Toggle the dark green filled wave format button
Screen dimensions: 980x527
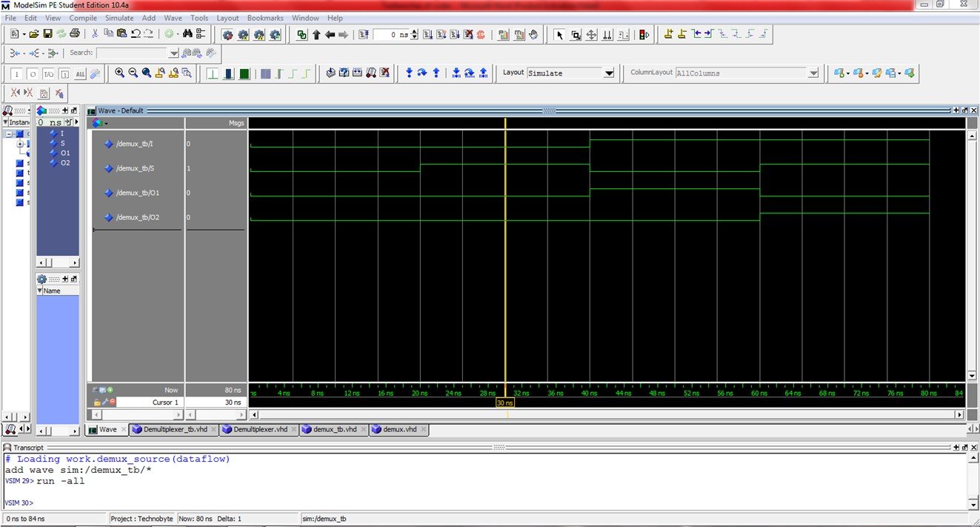(x=244, y=73)
